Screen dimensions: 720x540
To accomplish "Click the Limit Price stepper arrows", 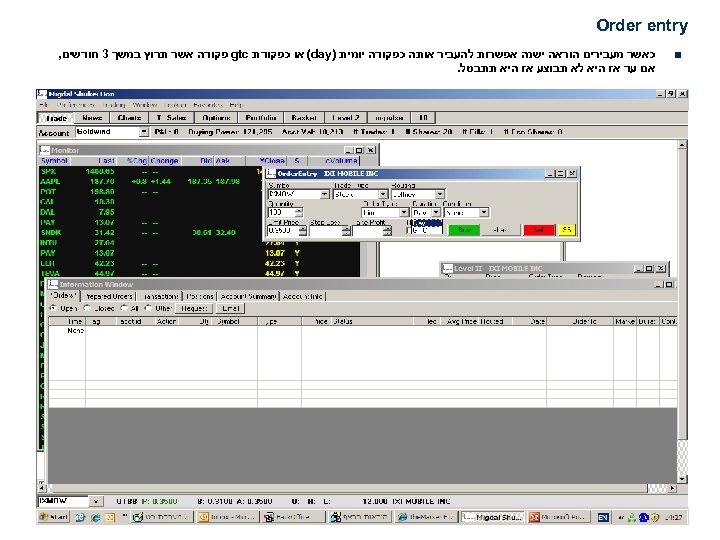I will click(302, 231).
